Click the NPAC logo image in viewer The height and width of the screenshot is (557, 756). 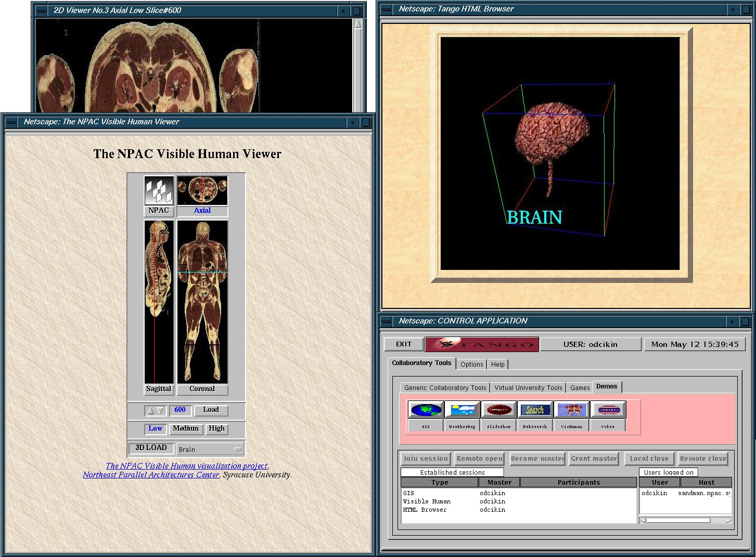[x=159, y=190]
